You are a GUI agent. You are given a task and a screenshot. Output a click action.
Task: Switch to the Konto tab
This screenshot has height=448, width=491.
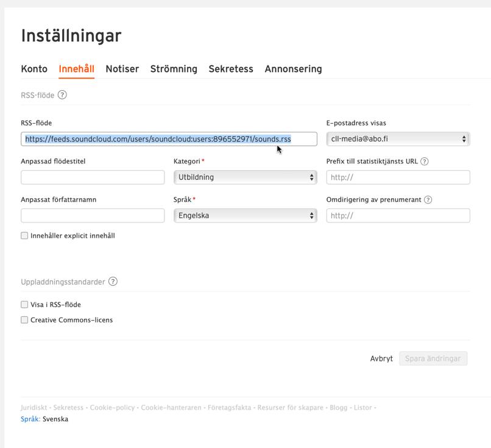click(x=34, y=69)
